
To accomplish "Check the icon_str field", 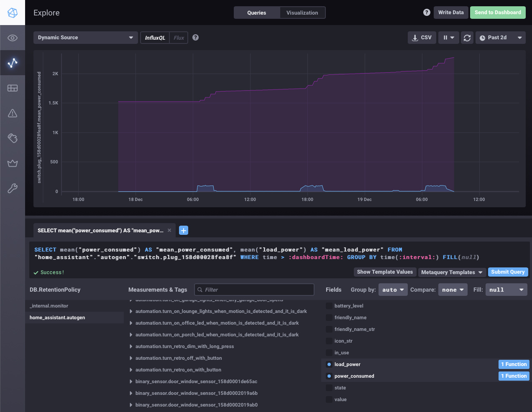I will click(329, 341).
